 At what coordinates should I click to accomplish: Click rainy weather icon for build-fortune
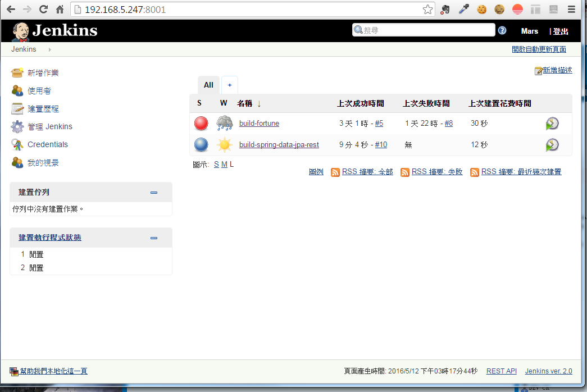coord(225,123)
